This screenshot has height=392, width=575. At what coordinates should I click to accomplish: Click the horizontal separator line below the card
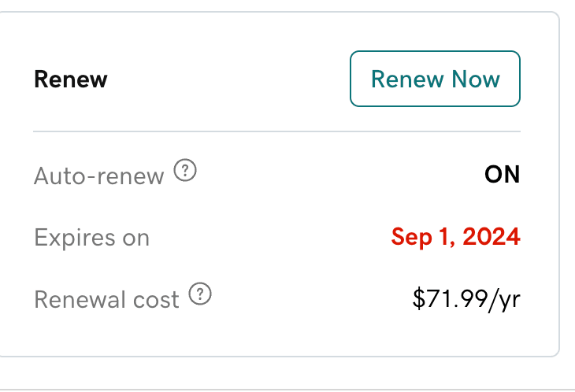click(x=287, y=389)
